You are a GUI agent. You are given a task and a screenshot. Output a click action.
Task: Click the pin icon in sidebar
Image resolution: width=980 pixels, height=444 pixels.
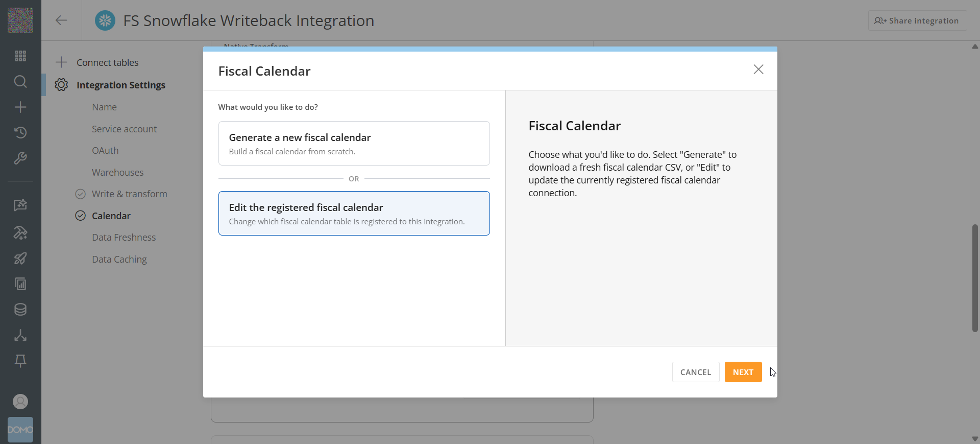coord(20,361)
